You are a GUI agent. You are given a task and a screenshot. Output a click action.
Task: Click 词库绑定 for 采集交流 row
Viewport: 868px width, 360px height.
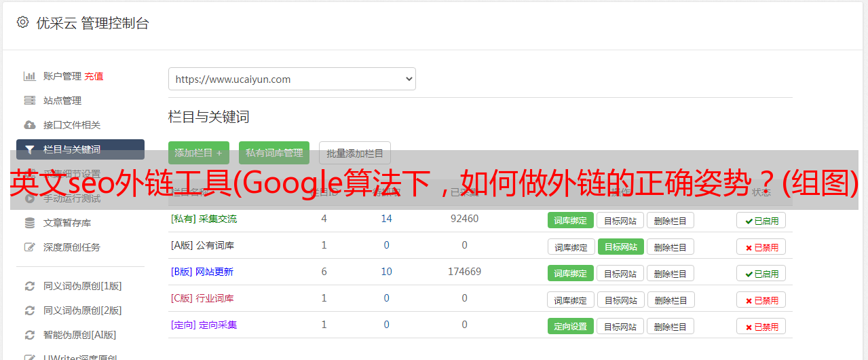[571, 220]
